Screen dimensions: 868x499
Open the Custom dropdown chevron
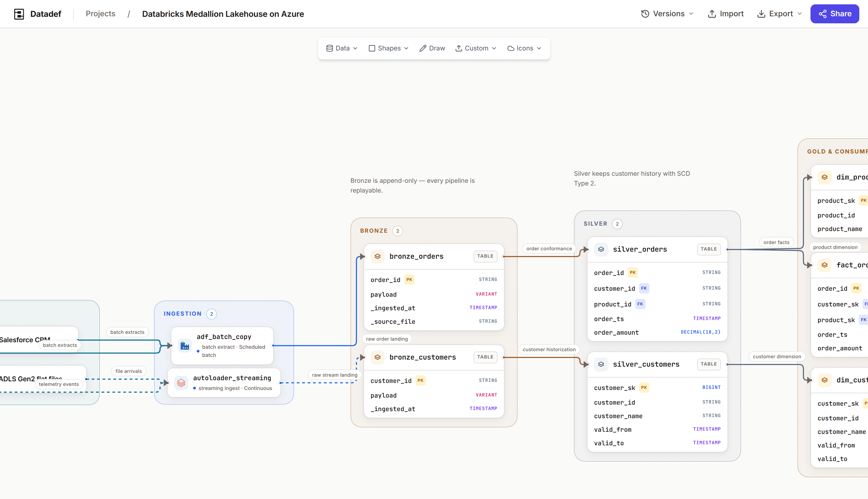(x=494, y=48)
